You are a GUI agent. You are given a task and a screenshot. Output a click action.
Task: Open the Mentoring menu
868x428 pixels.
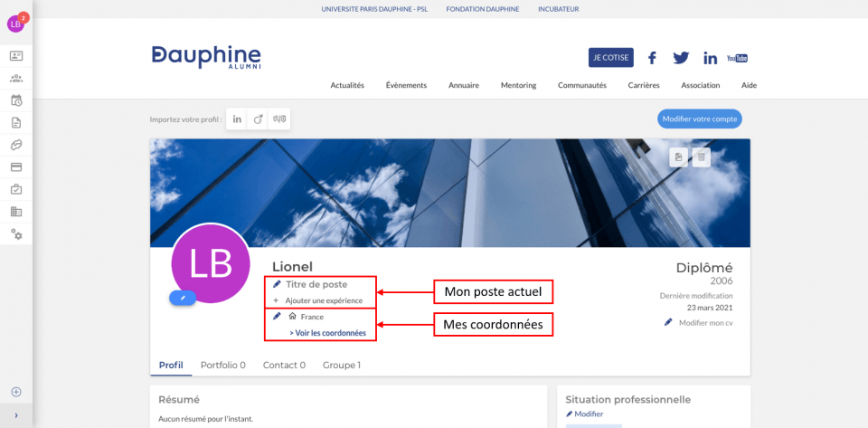click(519, 85)
